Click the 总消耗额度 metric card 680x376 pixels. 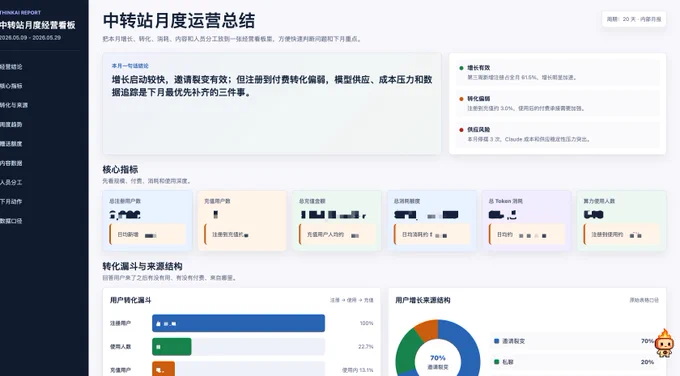point(432,221)
